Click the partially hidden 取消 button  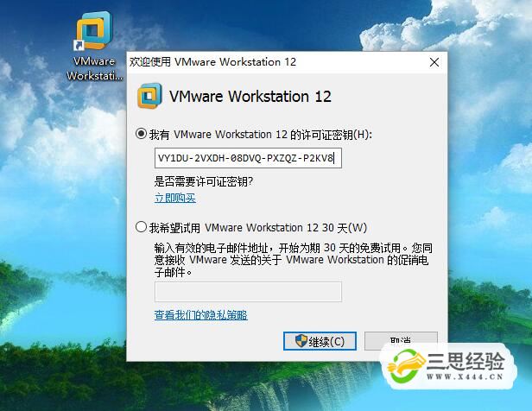click(x=401, y=340)
